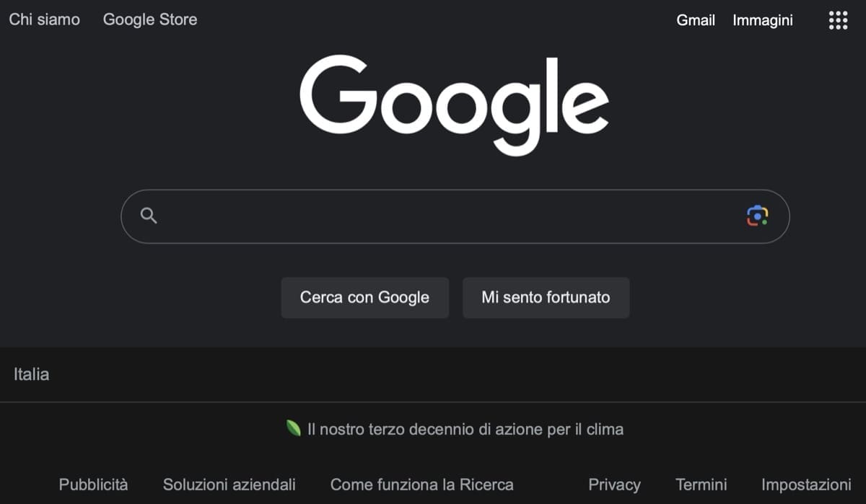Click the Cerca con Google button
Screen dimensions: 866x504
(x=364, y=297)
